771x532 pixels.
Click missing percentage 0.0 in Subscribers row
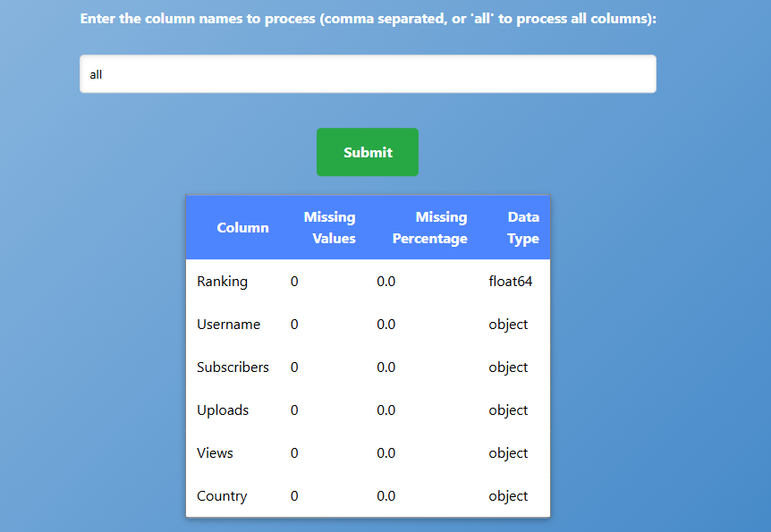click(x=386, y=367)
